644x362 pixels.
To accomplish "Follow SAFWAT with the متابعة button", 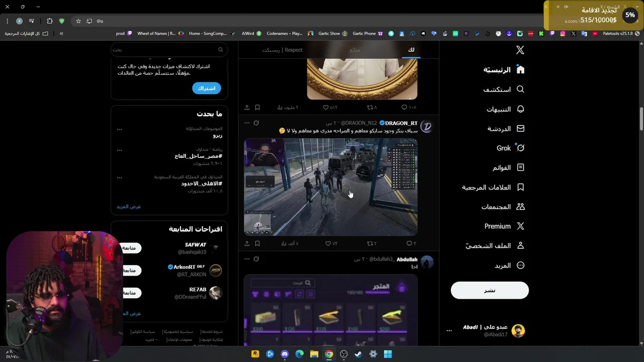I will [x=130, y=248].
